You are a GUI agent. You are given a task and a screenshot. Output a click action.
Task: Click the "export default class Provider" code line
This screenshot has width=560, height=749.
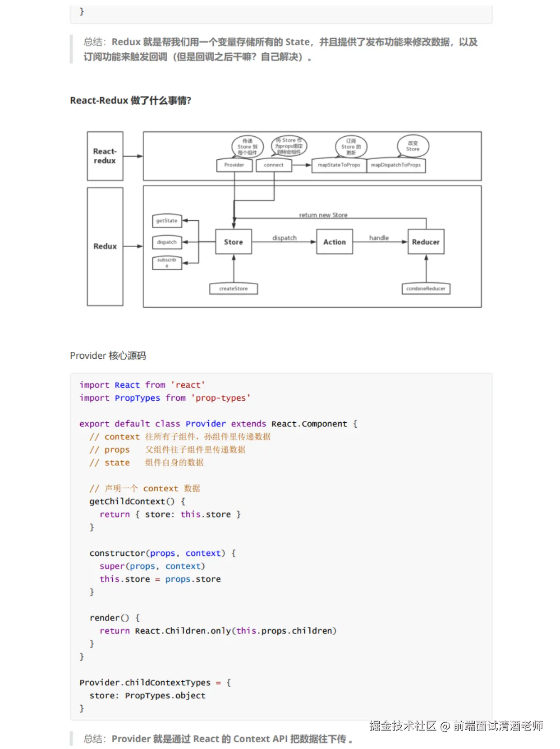click(218, 424)
